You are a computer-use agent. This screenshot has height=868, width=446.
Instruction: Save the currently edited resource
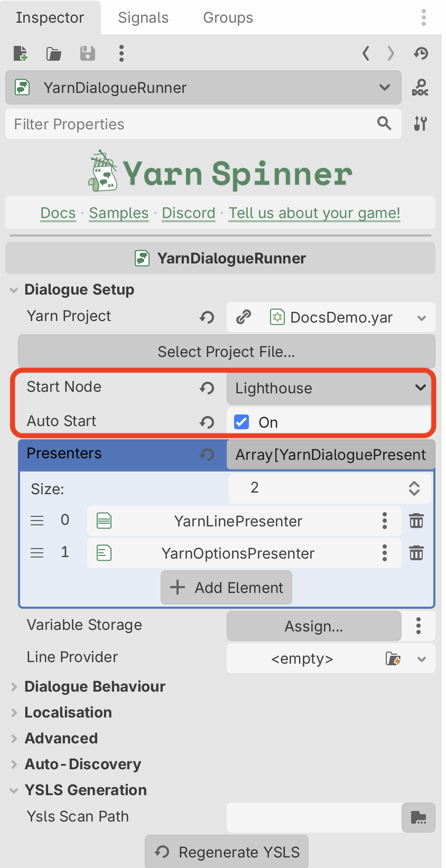87,53
